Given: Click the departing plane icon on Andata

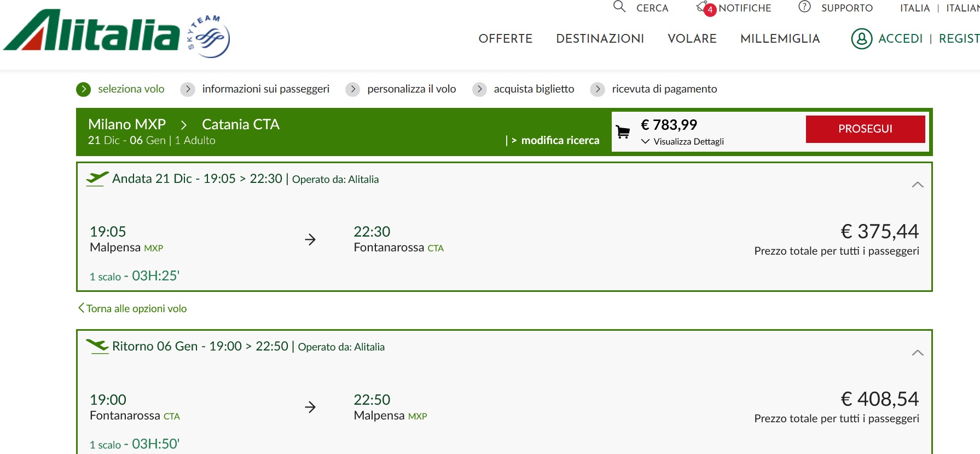Looking at the screenshot, I should [x=97, y=179].
